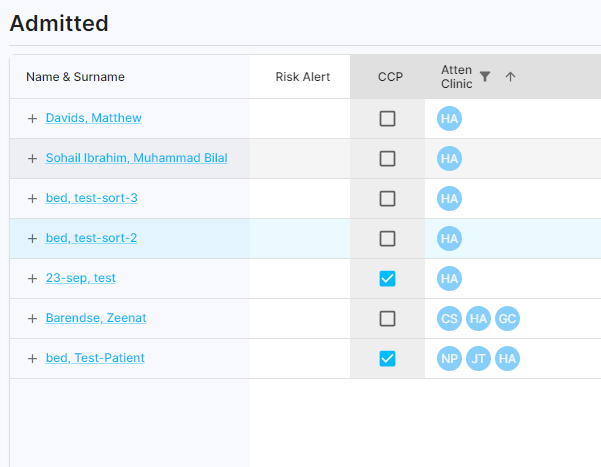Uncheck CCP checkbox for bed, Test-Patient
The width and height of the screenshot is (601, 467).
pos(387,359)
